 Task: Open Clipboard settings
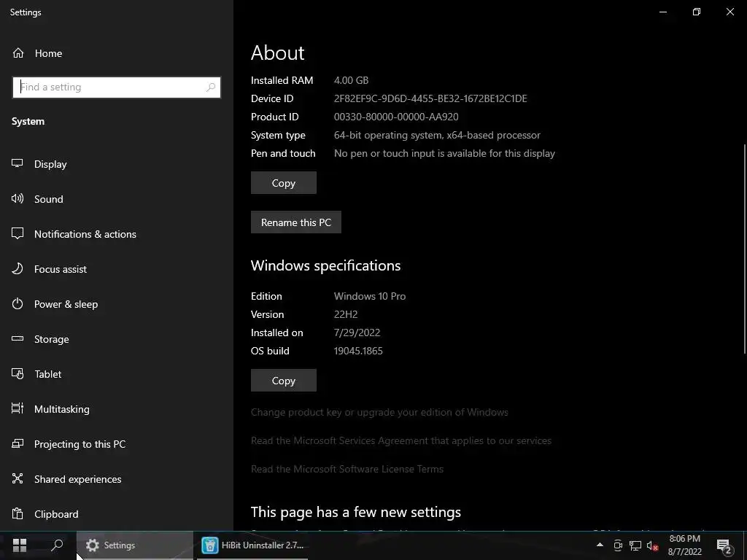pyautogui.click(x=56, y=514)
